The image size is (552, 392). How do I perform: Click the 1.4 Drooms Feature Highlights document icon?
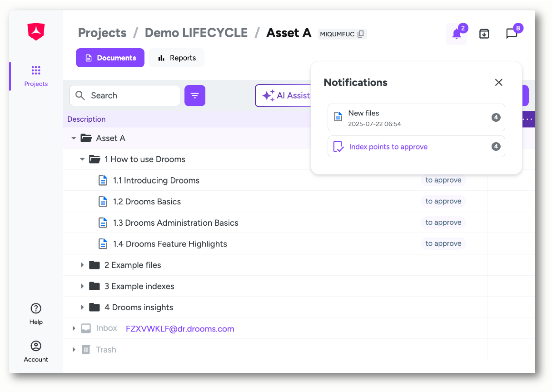[x=103, y=244]
